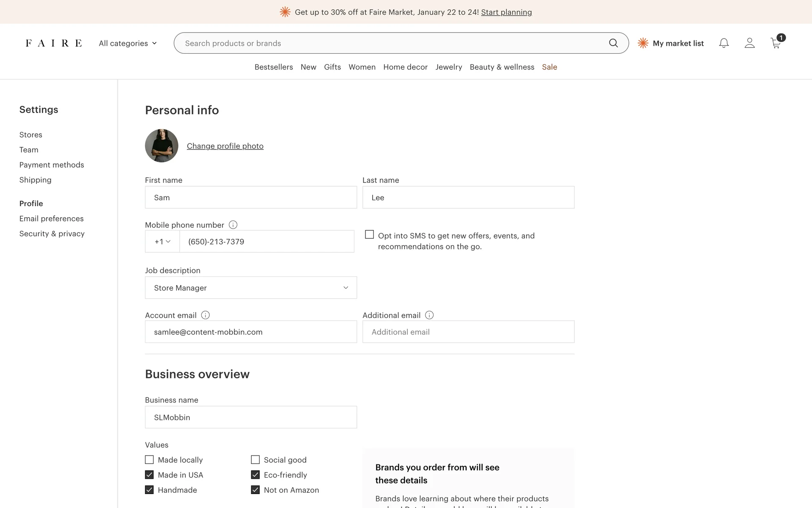
Task: Uncheck the Eco-friendly value
Action: (x=255, y=475)
